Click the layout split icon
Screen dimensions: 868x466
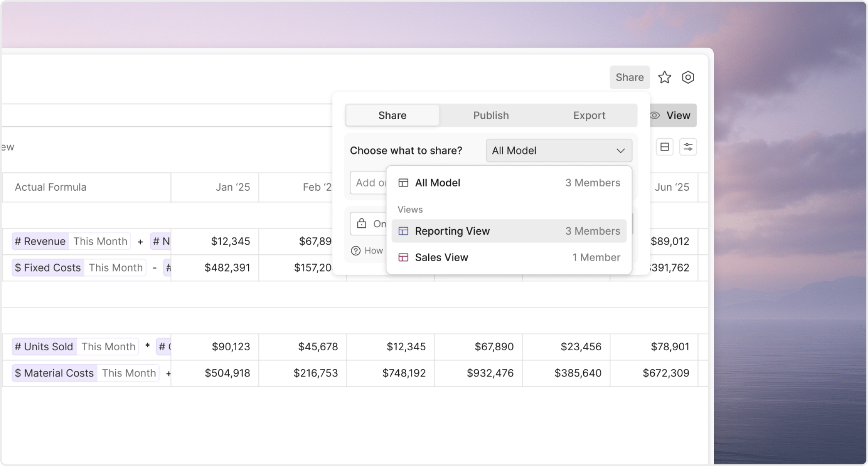[x=665, y=147]
